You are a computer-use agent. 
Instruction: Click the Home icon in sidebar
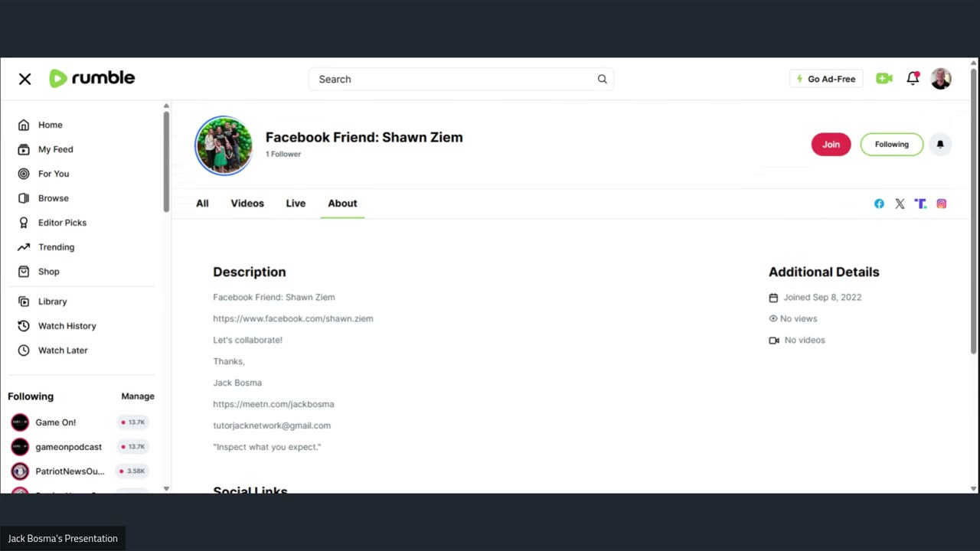[24, 125]
